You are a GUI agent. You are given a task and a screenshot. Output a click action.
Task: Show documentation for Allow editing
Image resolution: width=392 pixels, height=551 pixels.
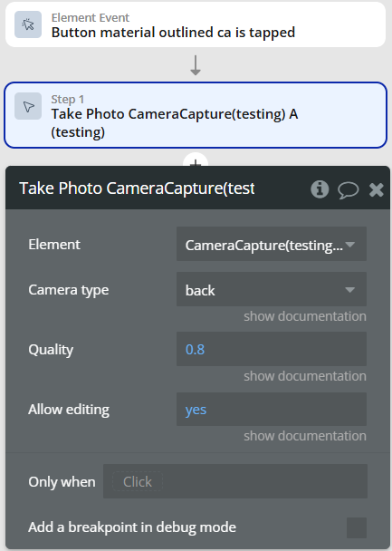(305, 436)
